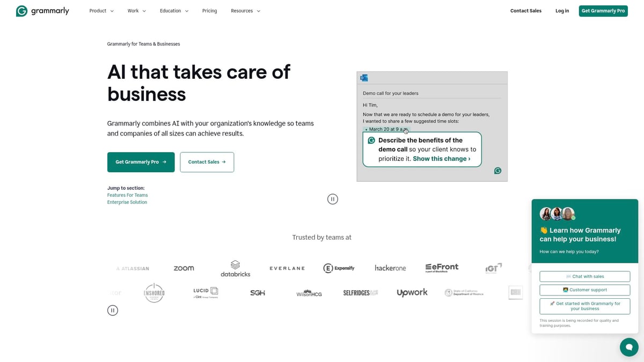Select the eFront logo

442,267
